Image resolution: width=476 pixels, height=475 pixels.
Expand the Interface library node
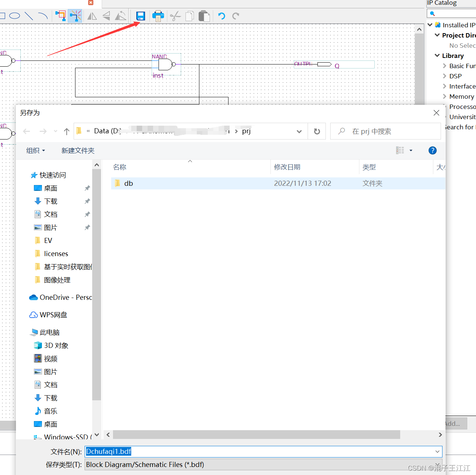click(x=444, y=86)
